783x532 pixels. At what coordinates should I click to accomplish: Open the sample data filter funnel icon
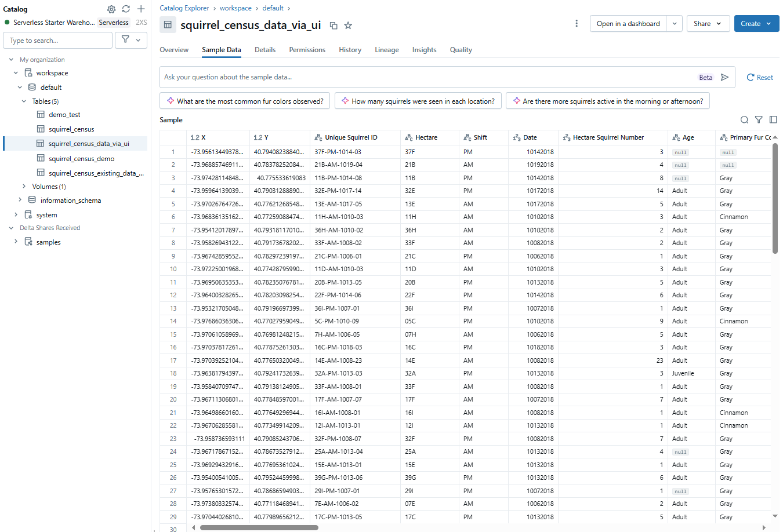click(x=759, y=119)
